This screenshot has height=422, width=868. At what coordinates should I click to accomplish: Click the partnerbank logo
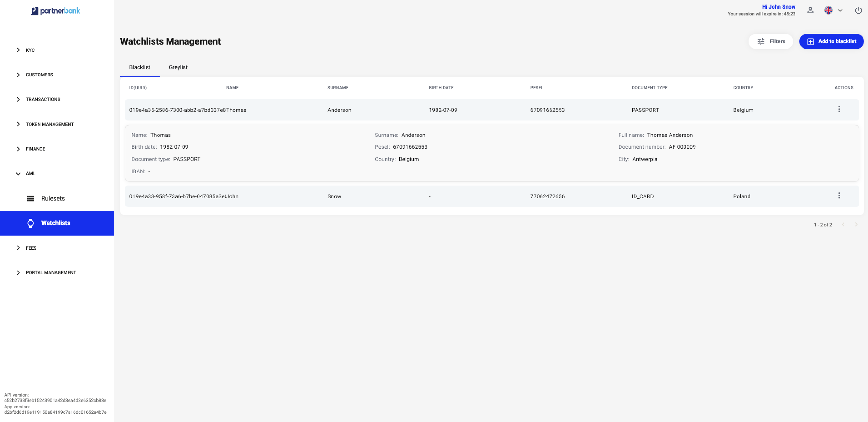56,11
